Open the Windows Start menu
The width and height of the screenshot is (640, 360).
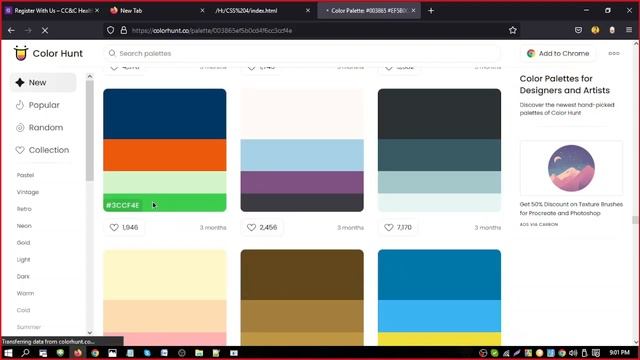click(8, 353)
